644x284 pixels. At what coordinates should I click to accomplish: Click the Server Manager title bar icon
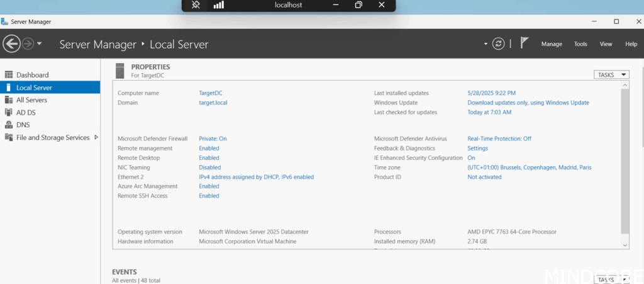[x=5, y=21]
